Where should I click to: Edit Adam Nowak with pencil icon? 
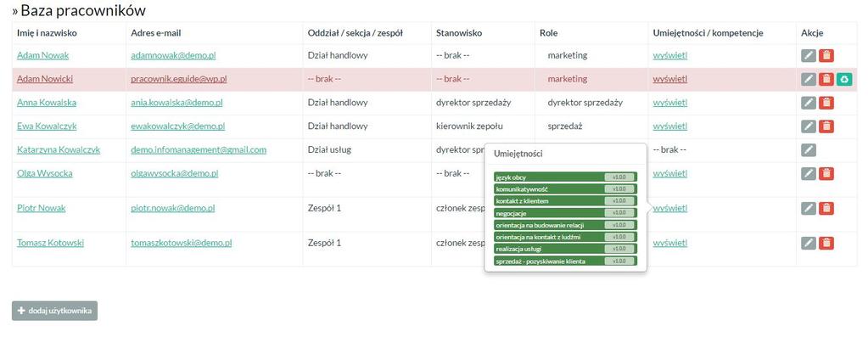809,55
